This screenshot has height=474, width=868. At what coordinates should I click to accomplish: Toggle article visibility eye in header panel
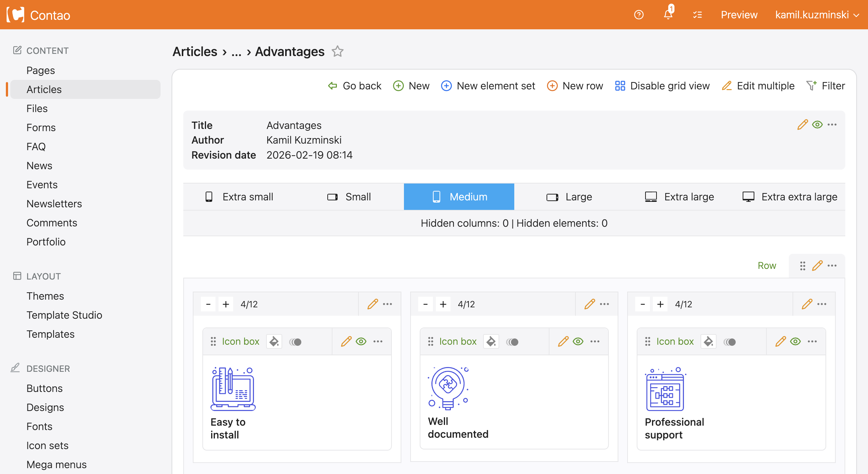pos(817,125)
